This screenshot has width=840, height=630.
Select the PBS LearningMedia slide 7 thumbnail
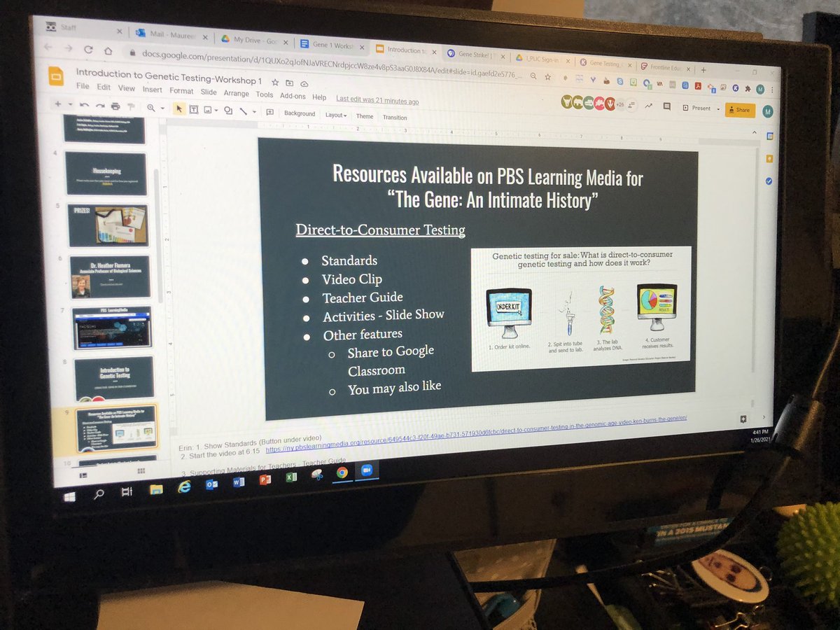[112, 327]
